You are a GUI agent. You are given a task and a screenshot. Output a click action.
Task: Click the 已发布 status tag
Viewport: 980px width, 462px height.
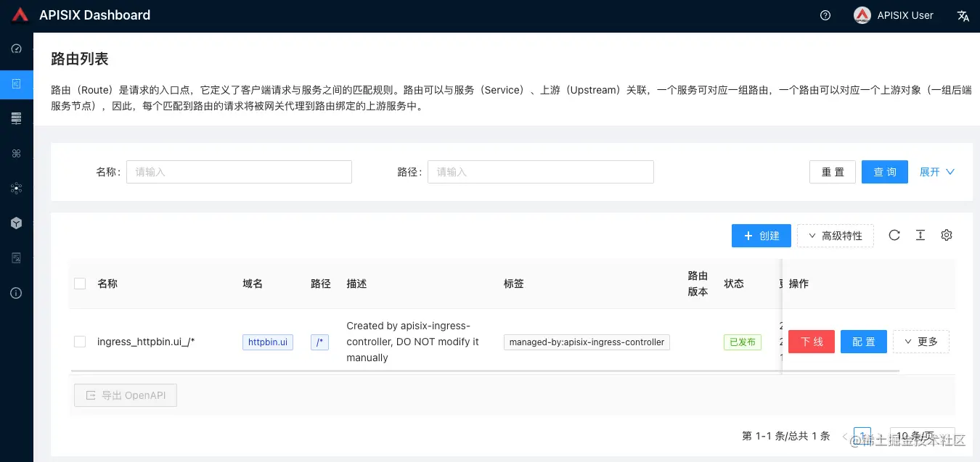pos(743,342)
